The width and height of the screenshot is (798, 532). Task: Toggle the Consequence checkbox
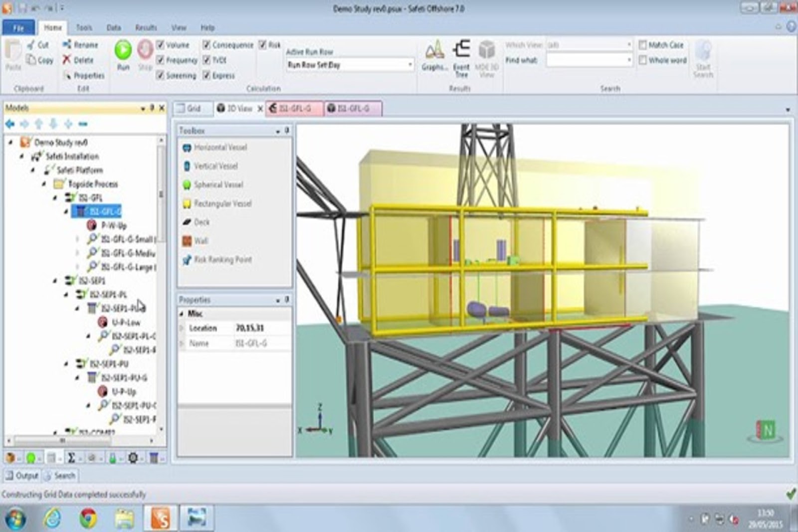(206, 45)
